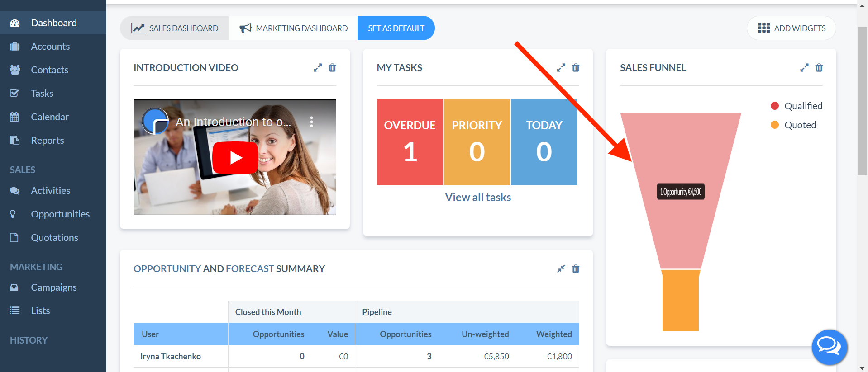Delete the Sales Funnel widget

point(819,68)
